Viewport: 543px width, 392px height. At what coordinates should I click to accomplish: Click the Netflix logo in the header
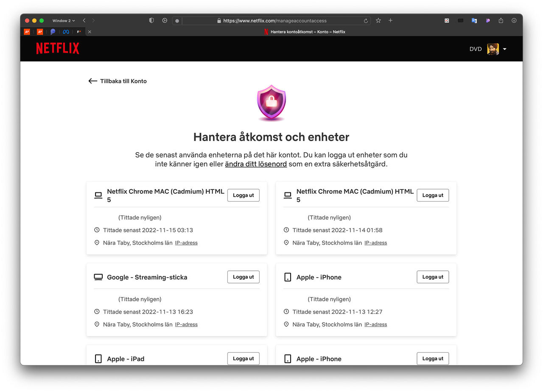click(57, 48)
